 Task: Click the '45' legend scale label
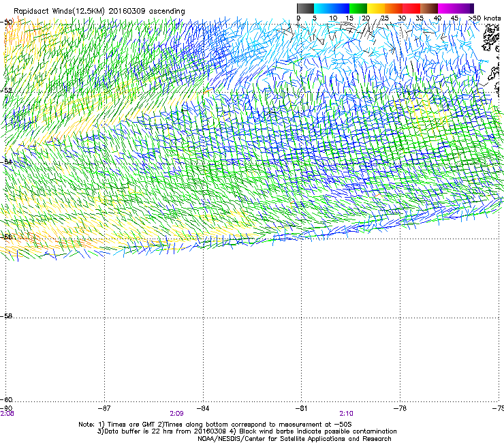pos(454,18)
